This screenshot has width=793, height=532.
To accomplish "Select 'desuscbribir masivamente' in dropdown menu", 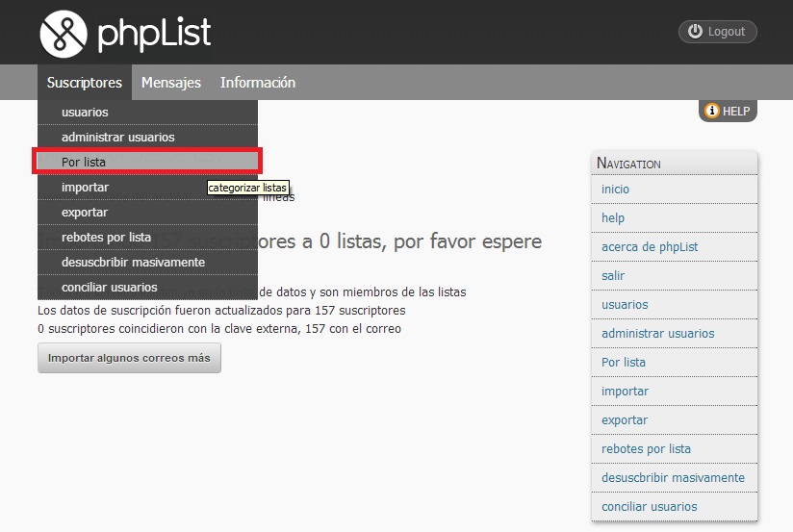I will (x=133, y=263).
